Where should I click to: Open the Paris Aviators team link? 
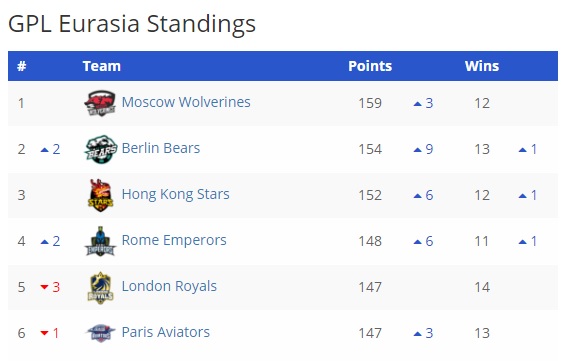(x=165, y=332)
